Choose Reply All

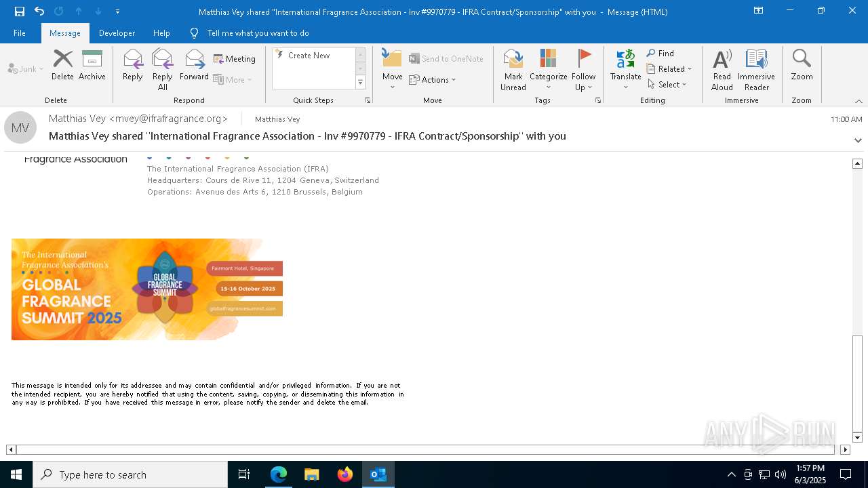163,70
